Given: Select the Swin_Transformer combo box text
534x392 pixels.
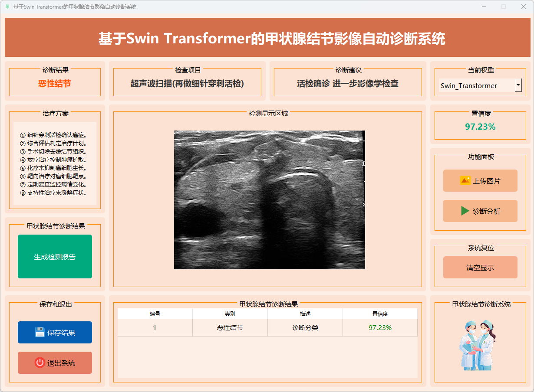Looking at the screenshot, I should pyautogui.click(x=469, y=85).
